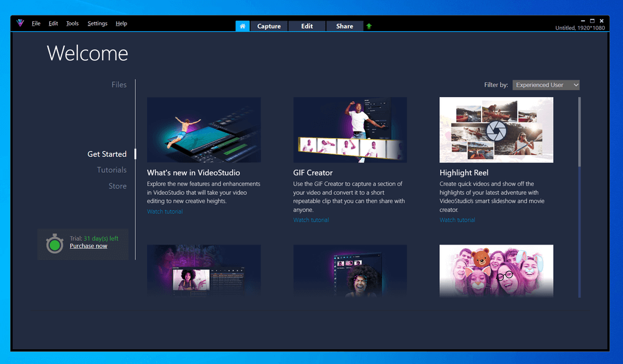Open the Help menu
623x364 pixels.
(121, 24)
